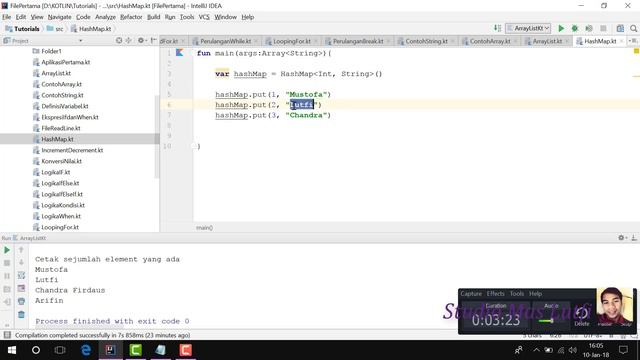640x360 pixels.
Task: Hide the Run tool window
Action: point(634,238)
